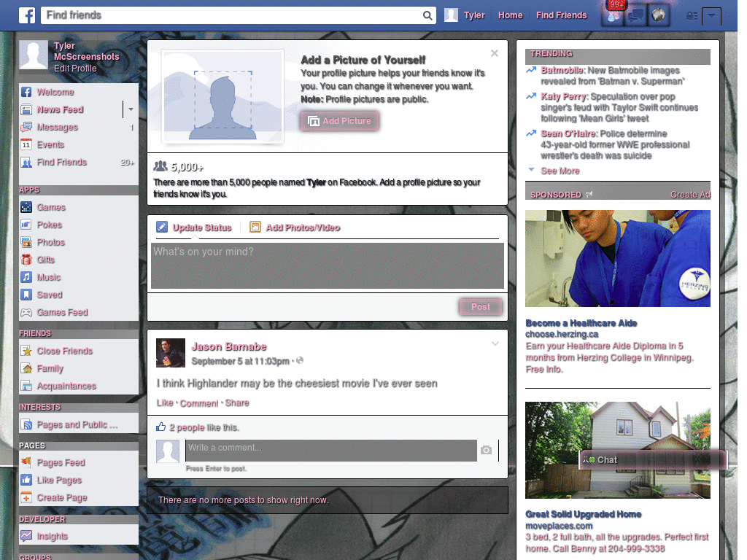
Task: Click Jason Barnabe's post avatar
Action: (171, 353)
